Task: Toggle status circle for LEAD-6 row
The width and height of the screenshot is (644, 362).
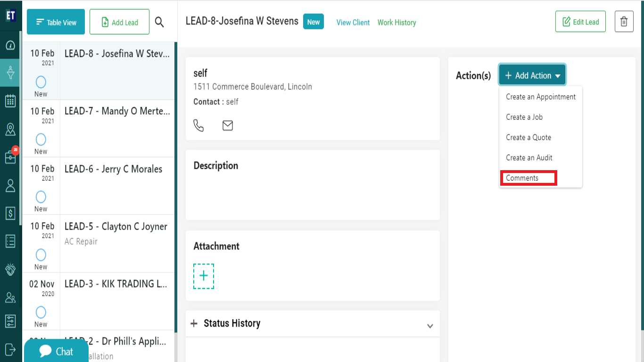Action: tap(41, 197)
